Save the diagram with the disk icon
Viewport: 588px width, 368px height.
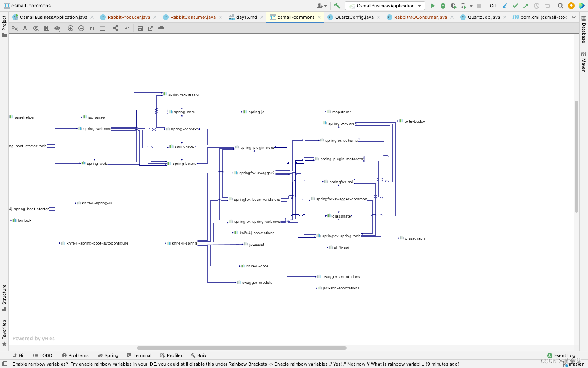(x=140, y=28)
